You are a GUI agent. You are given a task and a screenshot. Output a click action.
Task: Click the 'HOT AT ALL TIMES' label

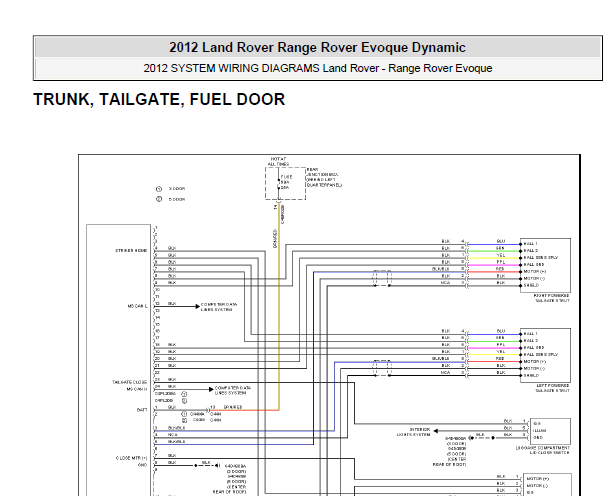click(x=279, y=161)
